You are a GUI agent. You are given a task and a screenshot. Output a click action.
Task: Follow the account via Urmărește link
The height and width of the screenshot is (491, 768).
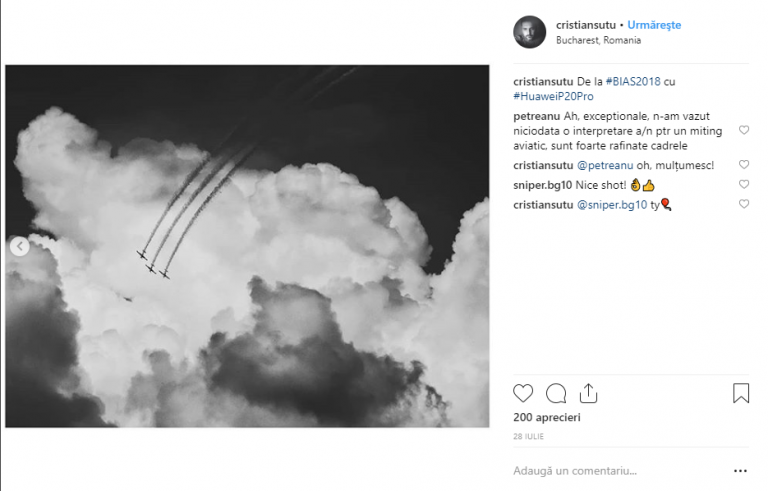654,25
